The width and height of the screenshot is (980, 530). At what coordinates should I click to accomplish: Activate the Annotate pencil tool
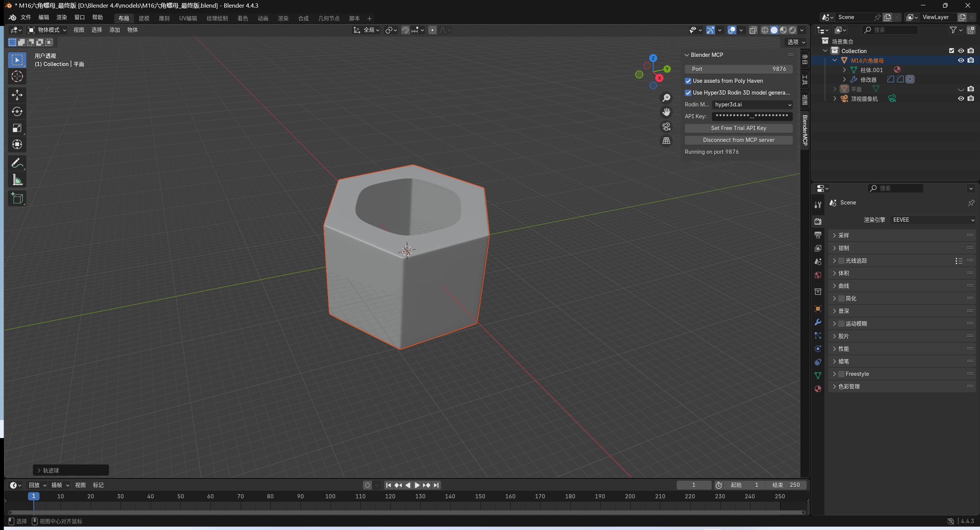pos(17,163)
